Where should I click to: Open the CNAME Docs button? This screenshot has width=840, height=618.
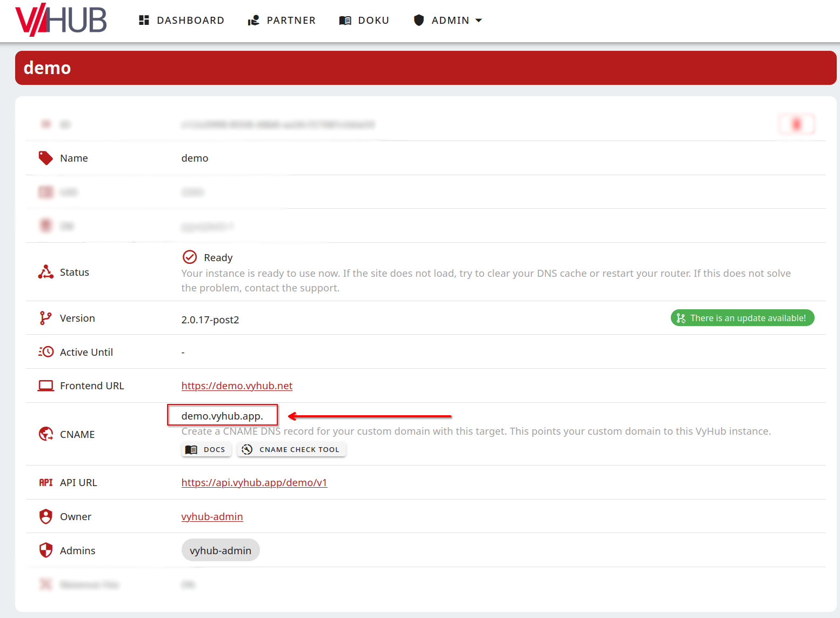pos(206,449)
